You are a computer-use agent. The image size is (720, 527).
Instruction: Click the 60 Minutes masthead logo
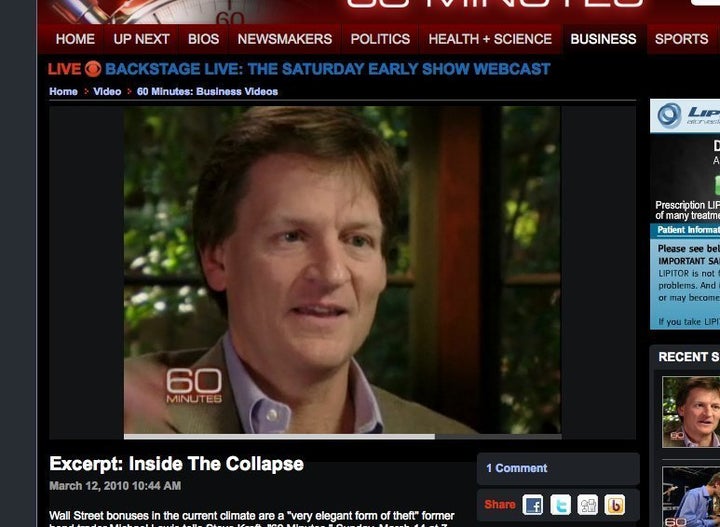[x=495, y=4]
